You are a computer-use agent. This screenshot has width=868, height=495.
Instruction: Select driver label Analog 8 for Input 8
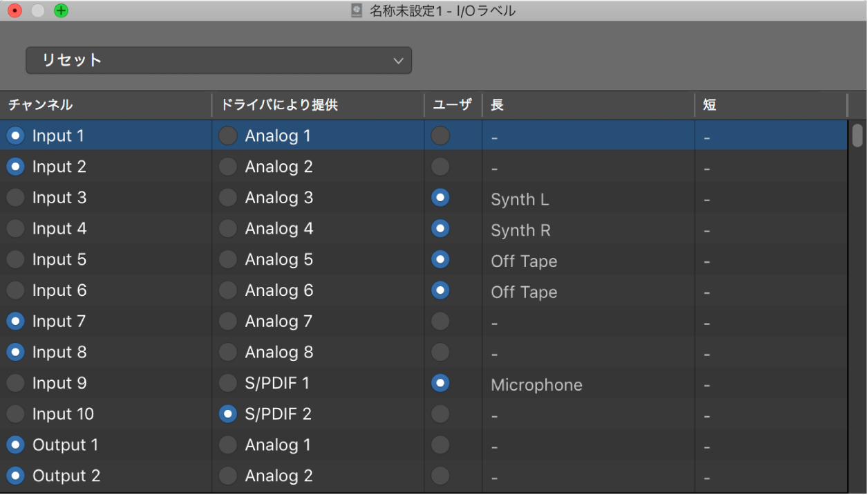click(228, 352)
